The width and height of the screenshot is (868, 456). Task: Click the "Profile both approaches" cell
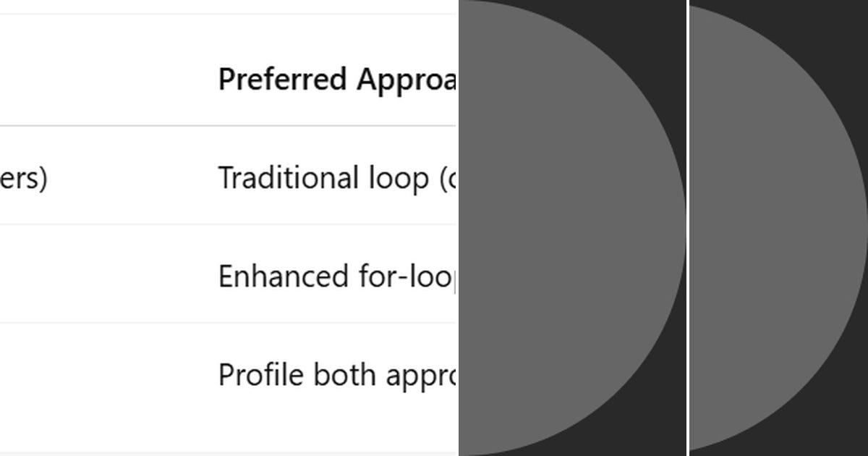337,375
